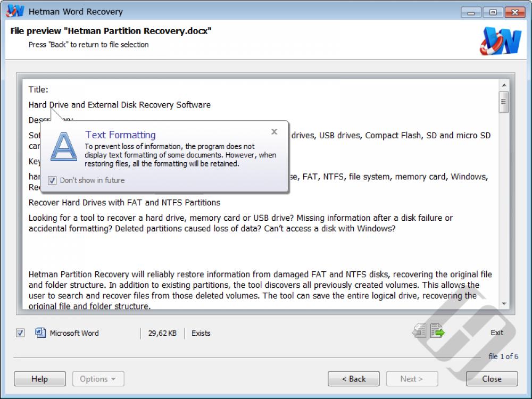Click the Exit label
532x399 pixels.
pyautogui.click(x=496, y=332)
